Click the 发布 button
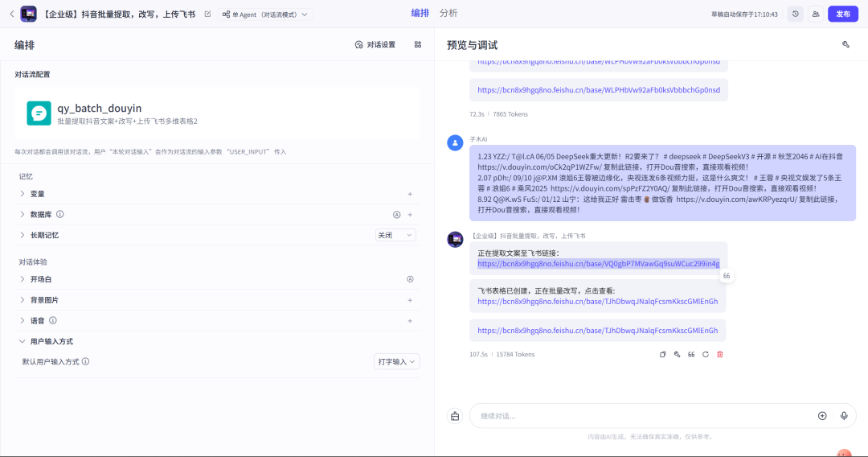868x457 pixels. pyautogui.click(x=842, y=14)
